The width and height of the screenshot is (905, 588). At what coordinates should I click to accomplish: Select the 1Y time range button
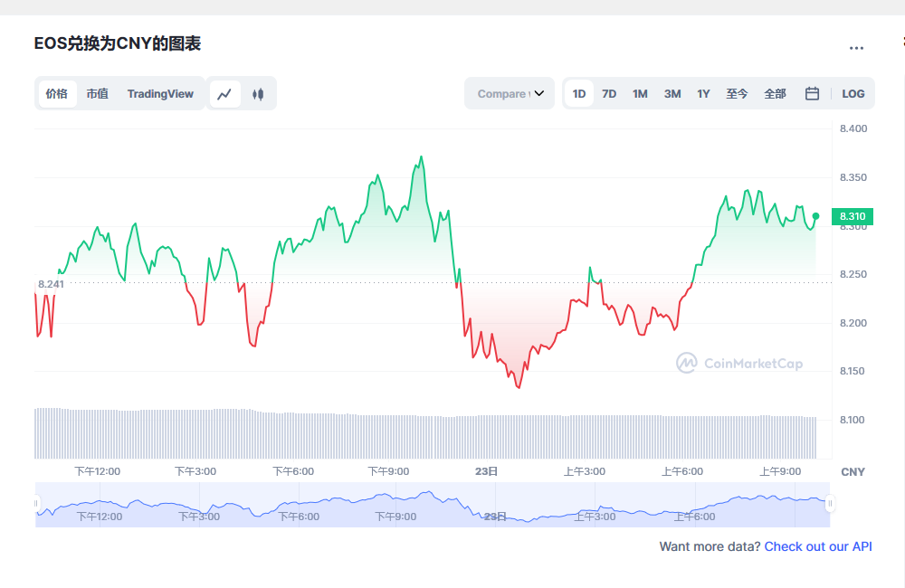pyautogui.click(x=703, y=93)
